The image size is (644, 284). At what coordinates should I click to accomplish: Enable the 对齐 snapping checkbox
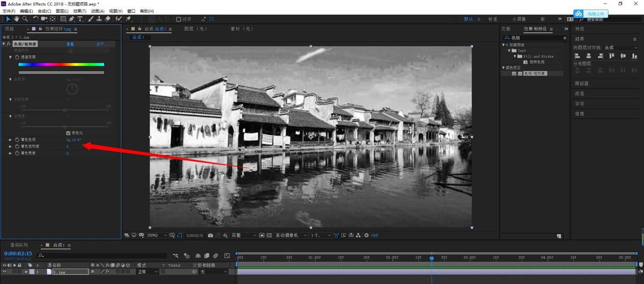pos(179,19)
